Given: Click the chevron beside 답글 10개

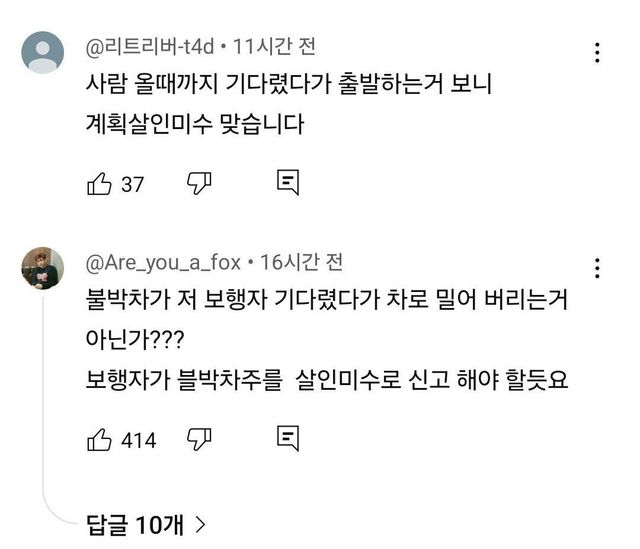Looking at the screenshot, I should [201, 522].
